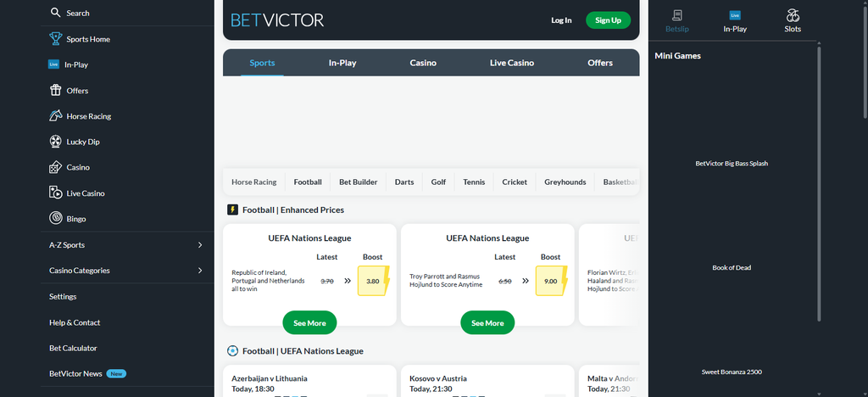Open BetVictor News link
The height and width of the screenshot is (397, 868).
tap(75, 373)
